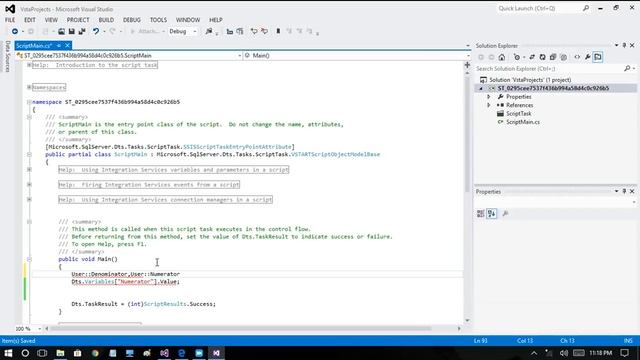Image resolution: width=640 pixels, height=360 pixels.
Task: Click the editor horizontal scrollbar
Action: 240,328
